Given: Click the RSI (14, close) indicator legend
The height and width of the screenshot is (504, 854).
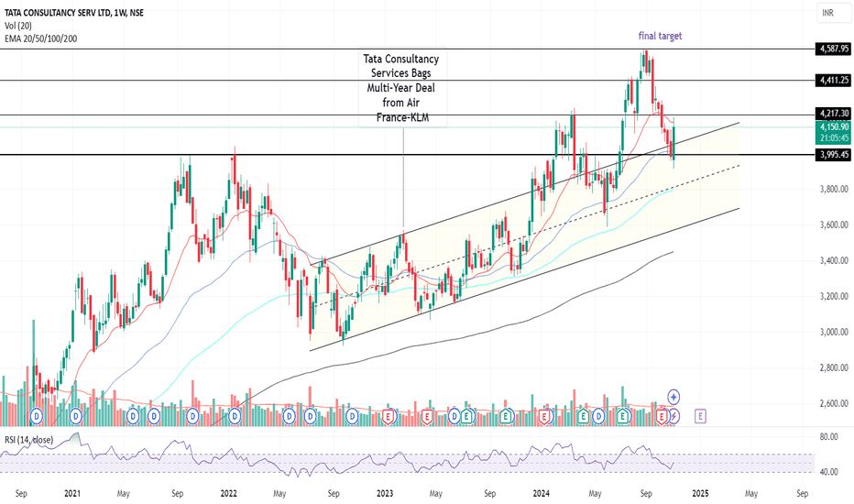Looking at the screenshot, I should (x=29, y=440).
